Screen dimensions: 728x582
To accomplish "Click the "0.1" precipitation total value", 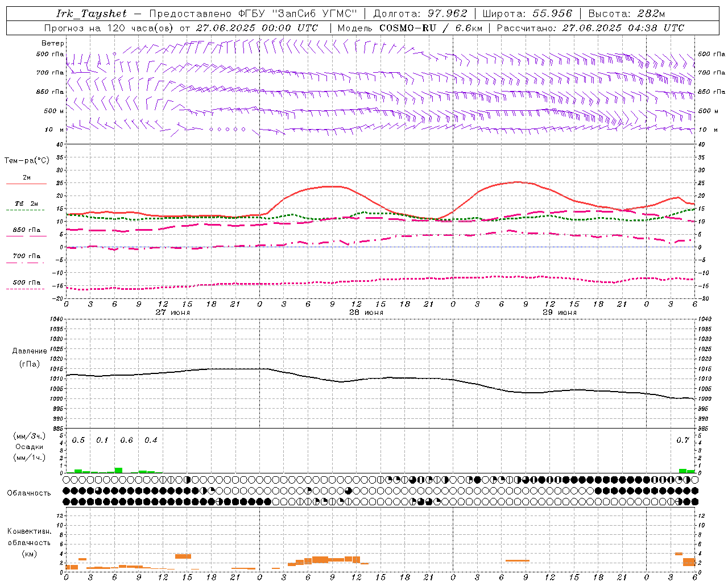I will click(102, 440).
